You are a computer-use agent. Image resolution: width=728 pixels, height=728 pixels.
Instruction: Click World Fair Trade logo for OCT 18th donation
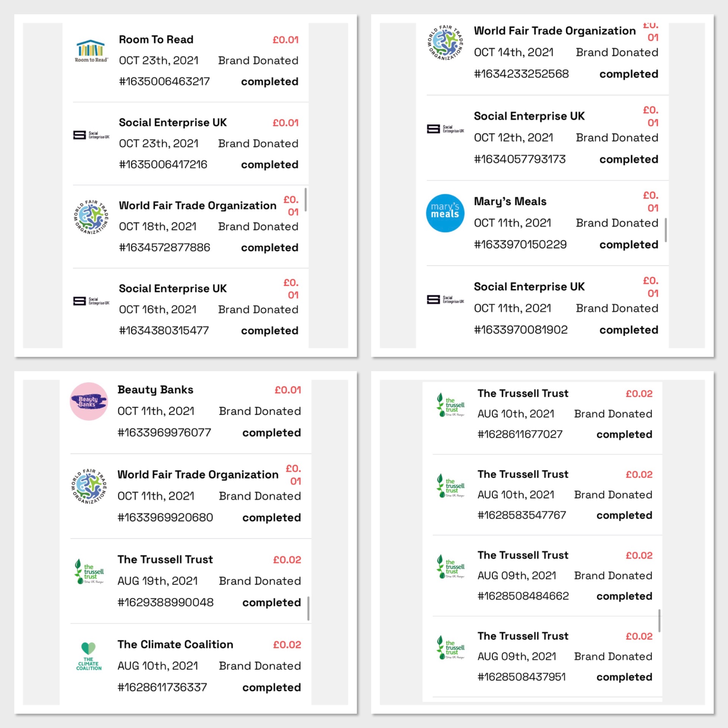(x=91, y=217)
